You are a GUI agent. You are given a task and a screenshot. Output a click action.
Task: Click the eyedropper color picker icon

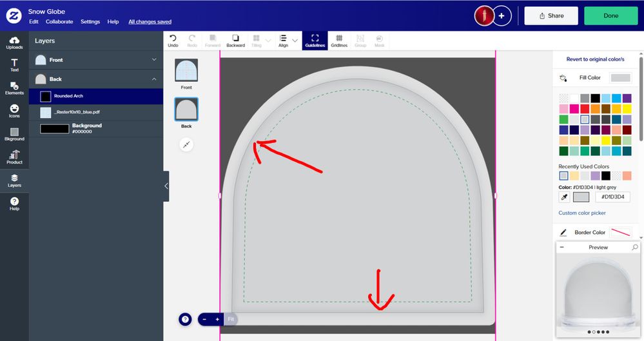tap(564, 197)
